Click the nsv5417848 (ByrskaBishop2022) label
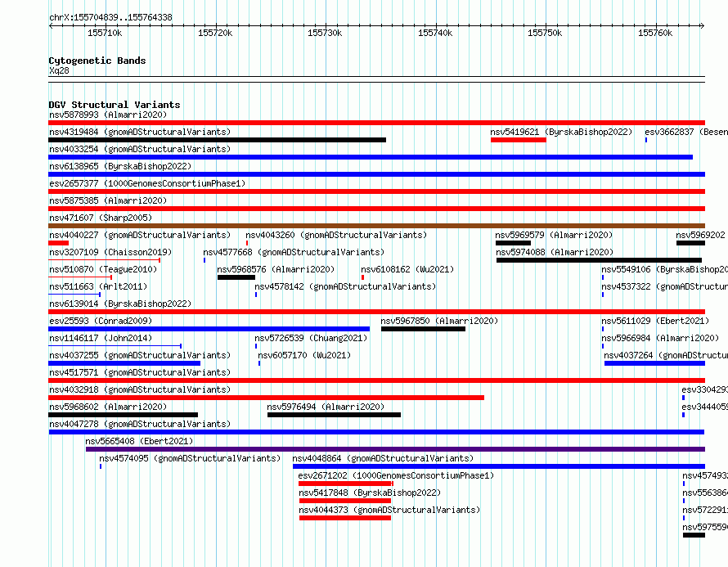This screenshot has width=728, height=567. click(x=370, y=493)
